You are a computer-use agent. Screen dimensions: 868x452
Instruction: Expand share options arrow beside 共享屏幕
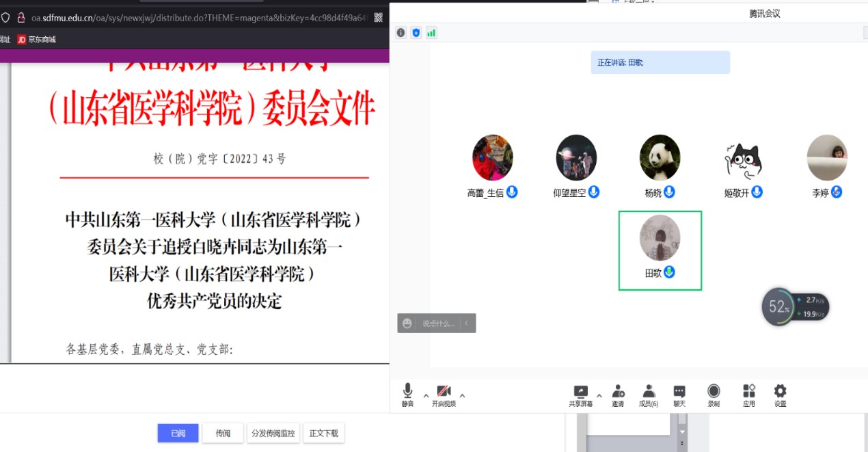click(x=599, y=395)
